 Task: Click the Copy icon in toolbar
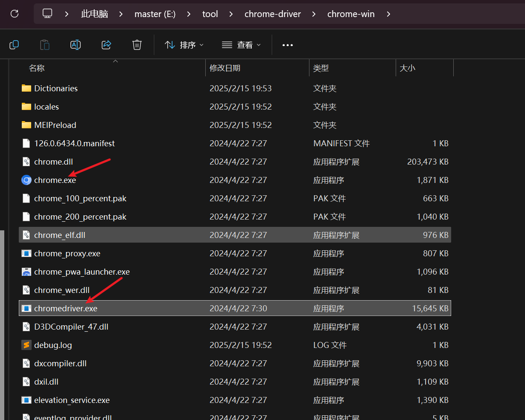(14, 45)
